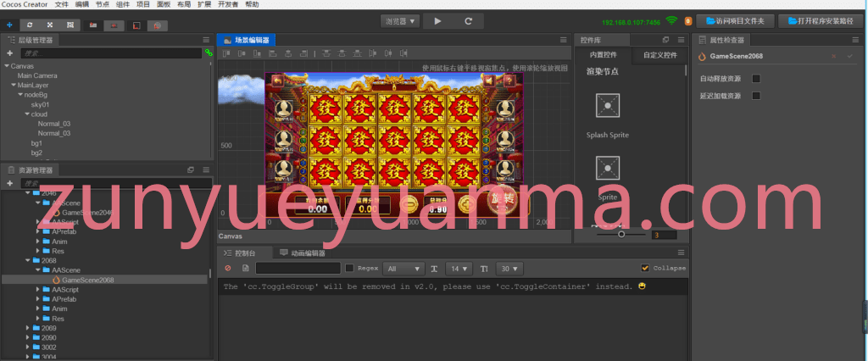Switch to 内置控件 tab
Viewport: 868px width, 361px height.
pos(603,55)
